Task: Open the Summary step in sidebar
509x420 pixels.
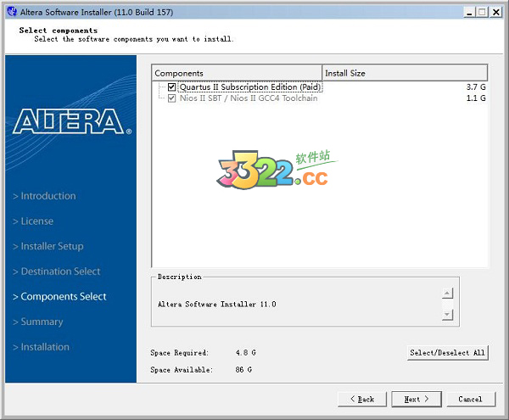Action: point(38,322)
